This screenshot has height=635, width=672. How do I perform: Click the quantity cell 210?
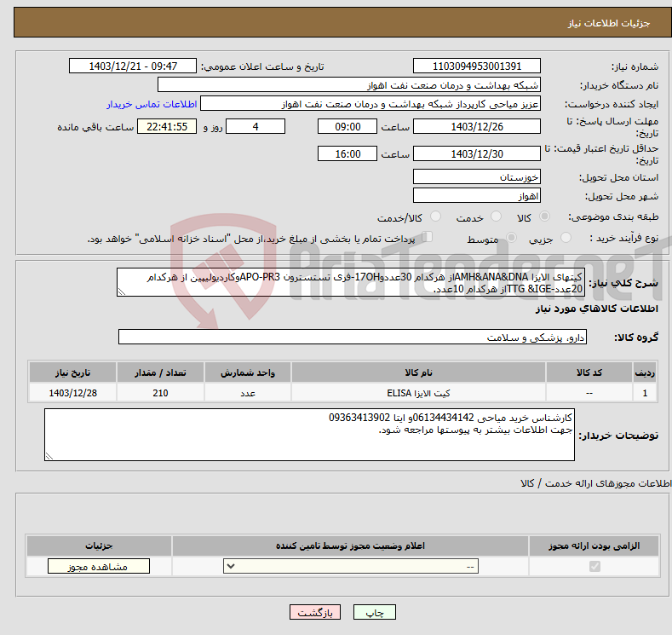tap(160, 393)
